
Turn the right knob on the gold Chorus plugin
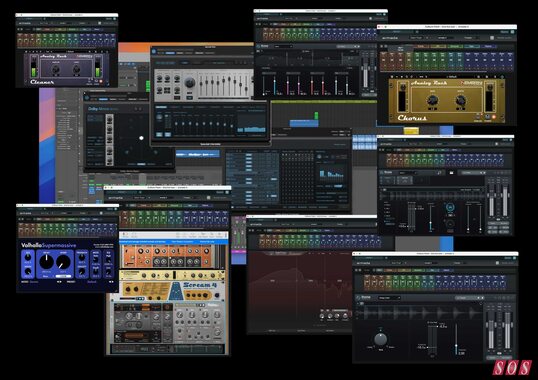click(460, 100)
